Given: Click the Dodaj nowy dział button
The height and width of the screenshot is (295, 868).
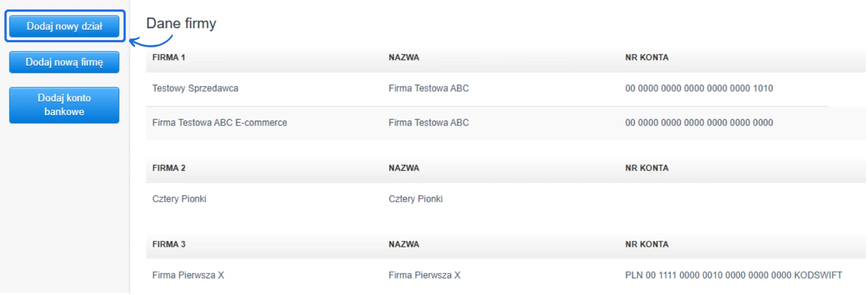Looking at the screenshot, I should 64,26.
